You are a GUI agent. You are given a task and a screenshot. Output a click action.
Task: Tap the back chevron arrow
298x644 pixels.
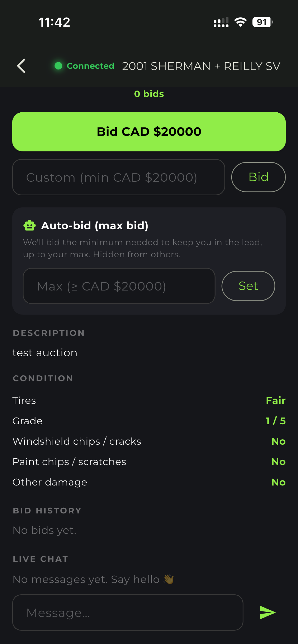(x=21, y=66)
